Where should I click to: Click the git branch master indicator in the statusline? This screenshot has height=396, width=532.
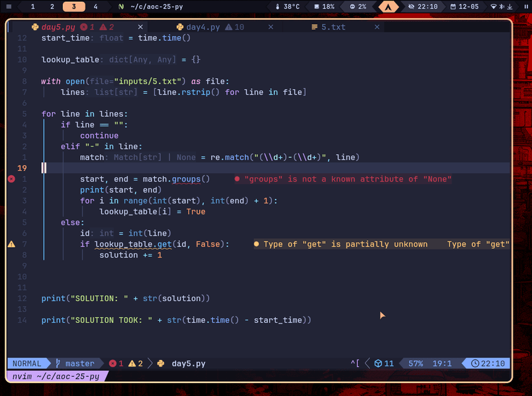[75, 363]
